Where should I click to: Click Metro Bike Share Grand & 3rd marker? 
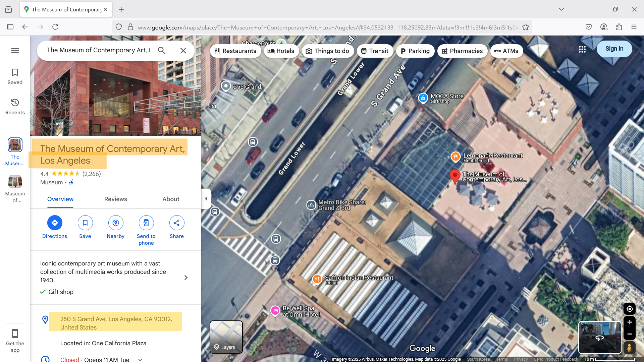point(311,205)
